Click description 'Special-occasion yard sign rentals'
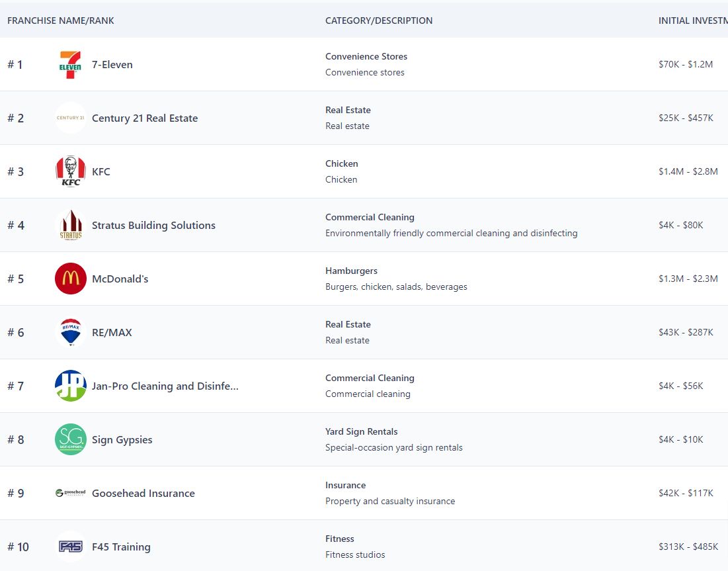Viewport: 728px width, 571px height. click(394, 447)
